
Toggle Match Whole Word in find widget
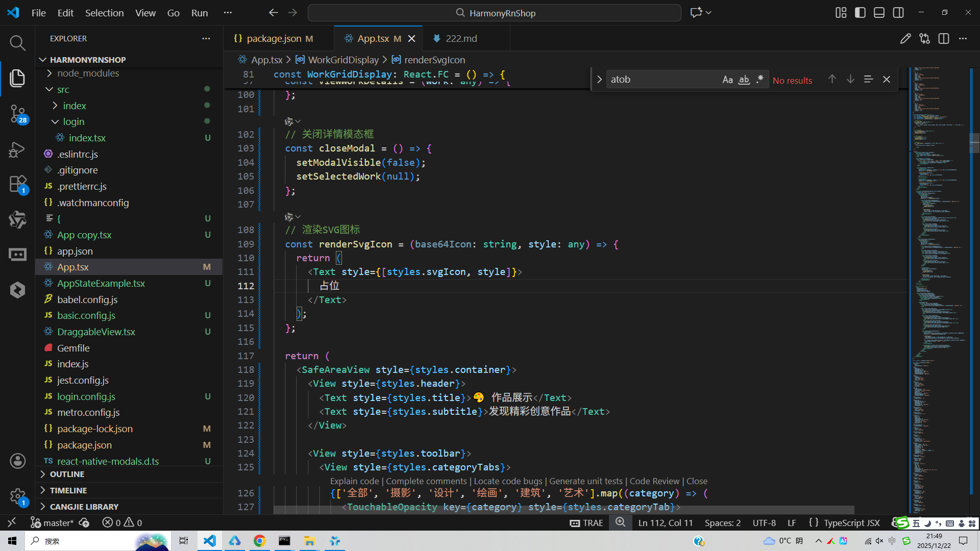744,80
